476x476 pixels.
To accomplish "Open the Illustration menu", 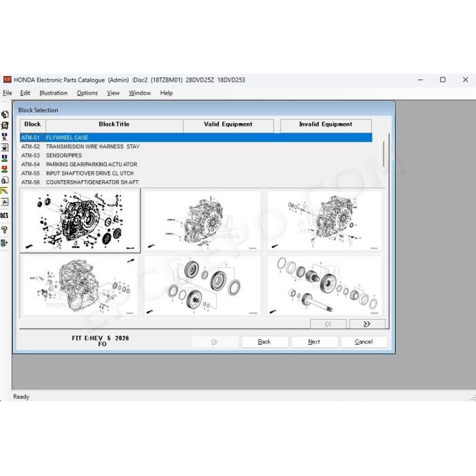I will point(54,93).
